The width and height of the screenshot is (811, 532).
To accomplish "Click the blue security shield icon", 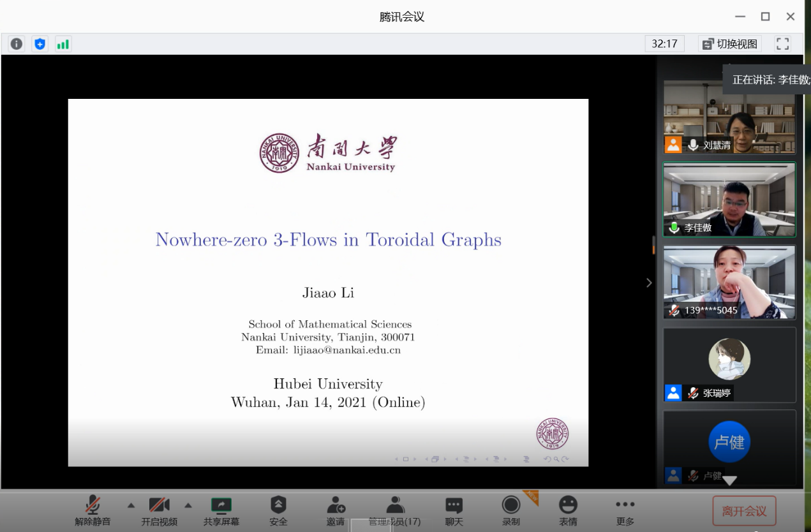I will (x=40, y=44).
